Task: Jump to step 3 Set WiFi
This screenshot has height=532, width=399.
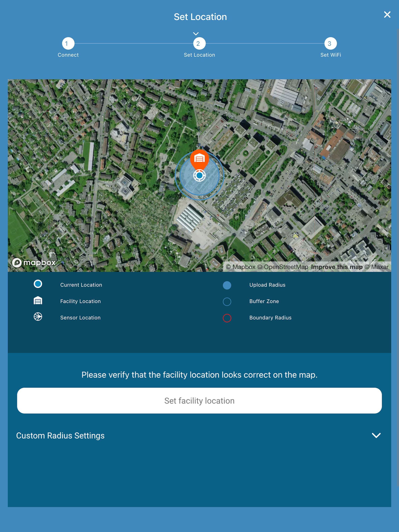Action: (330, 43)
